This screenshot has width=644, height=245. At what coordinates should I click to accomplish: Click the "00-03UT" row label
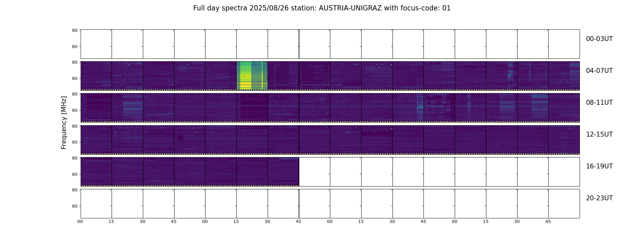[x=599, y=39]
